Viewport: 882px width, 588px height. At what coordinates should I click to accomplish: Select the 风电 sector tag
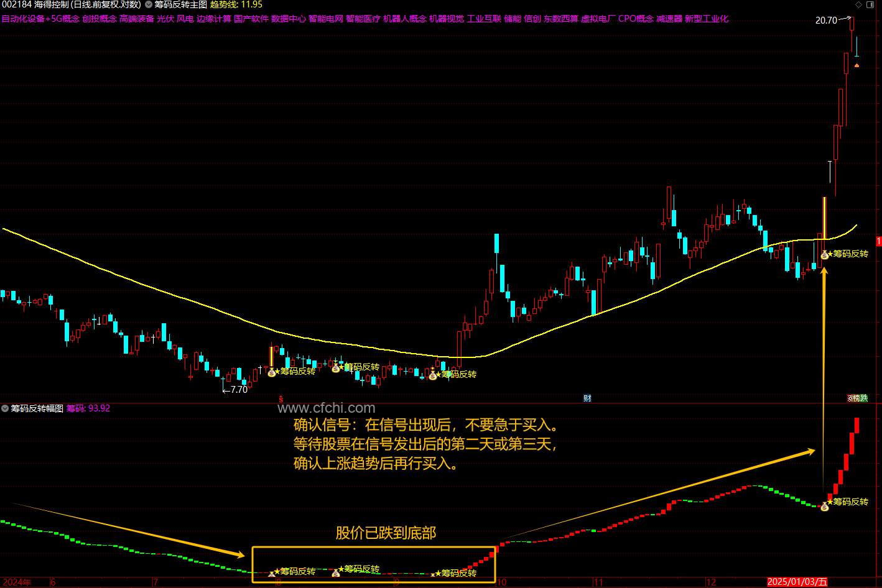[x=185, y=19]
